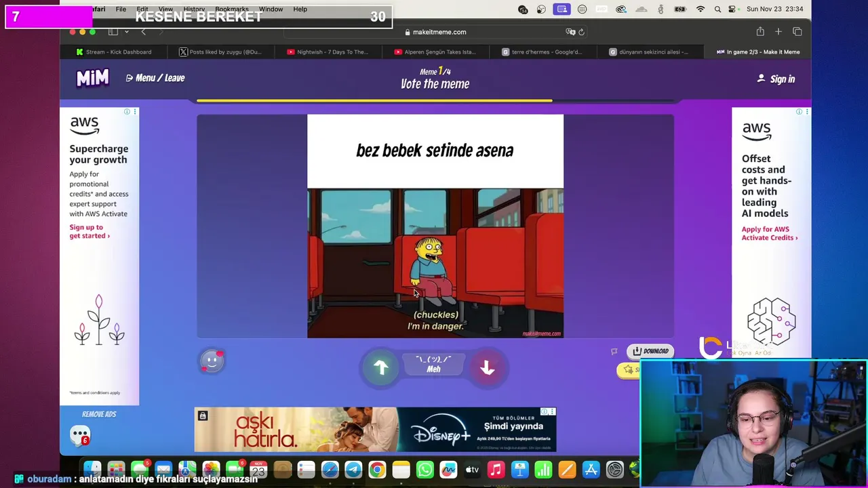Click the Disney+ banner ad
Viewport: 868px width, 488px height.
375,430
